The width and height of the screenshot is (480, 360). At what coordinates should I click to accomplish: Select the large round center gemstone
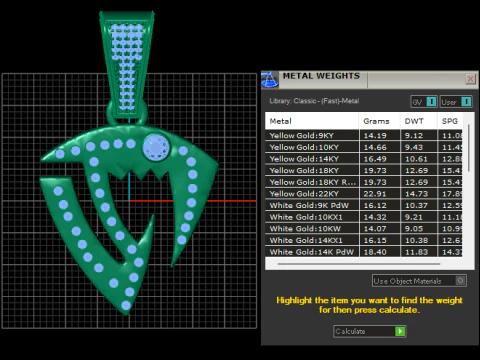click(x=156, y=147)
